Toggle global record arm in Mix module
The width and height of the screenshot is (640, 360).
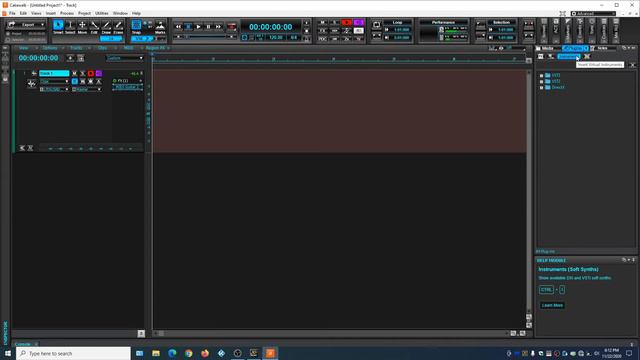click(x=347, y=22)
